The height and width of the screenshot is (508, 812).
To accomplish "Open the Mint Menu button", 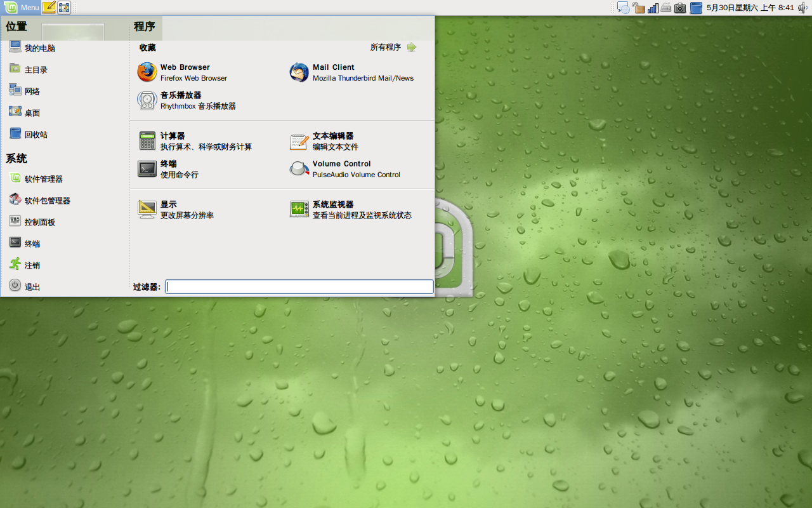I will (x=22, y=8).
